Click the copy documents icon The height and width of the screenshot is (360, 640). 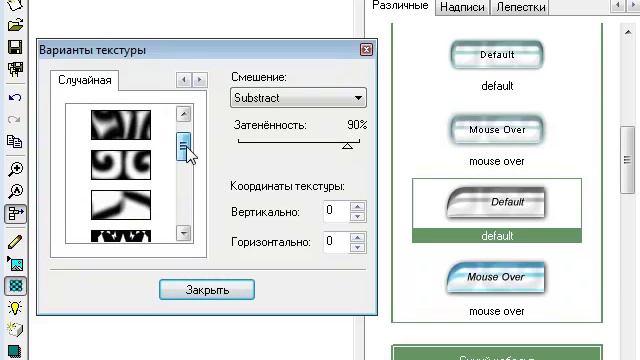coord(15,142)
